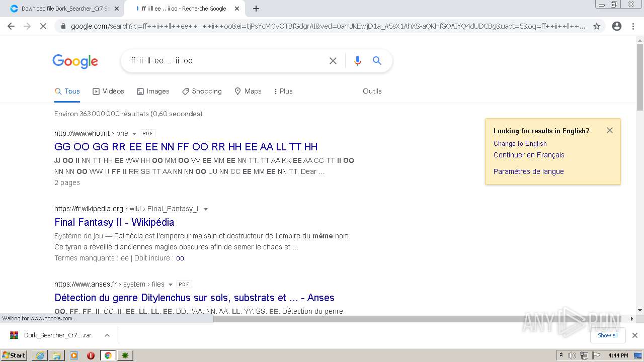Select Chrome icon in taskbar
This screenshot has height=362, width=644.
pos(108,355)
